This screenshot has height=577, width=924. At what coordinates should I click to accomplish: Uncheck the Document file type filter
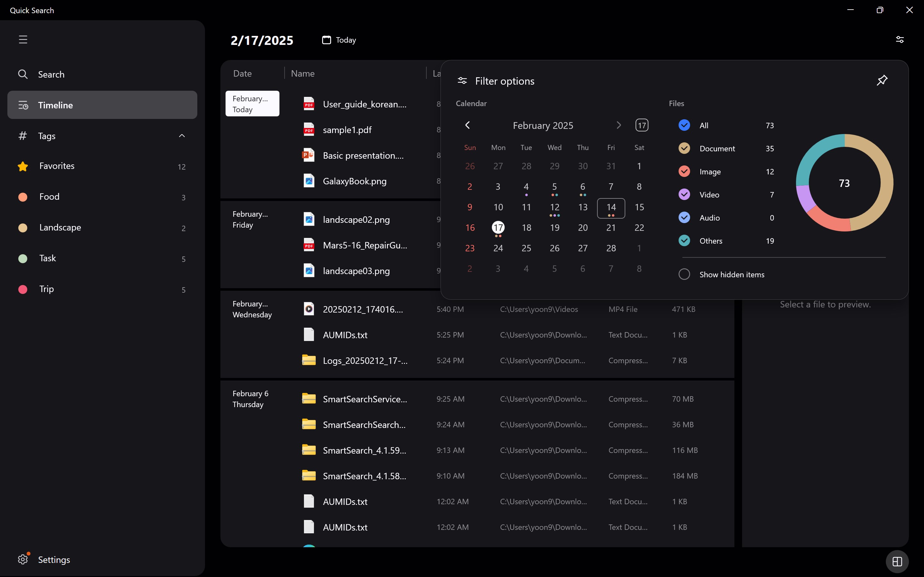pos(684,148)
